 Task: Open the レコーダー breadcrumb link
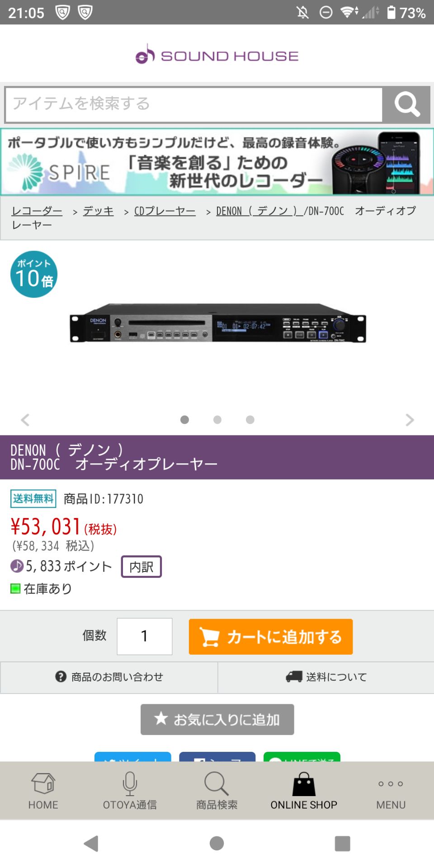coord(37,211)
